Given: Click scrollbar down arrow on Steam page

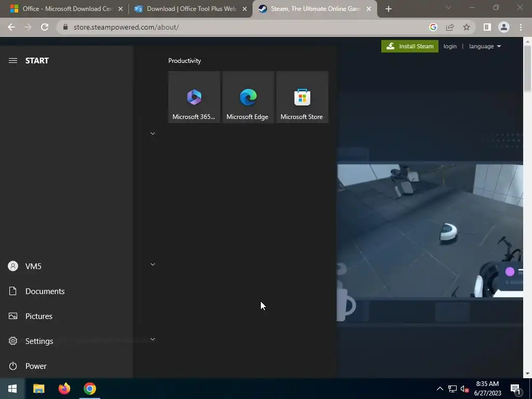Looking at the screenshot, I should click(x=527, y=374).
